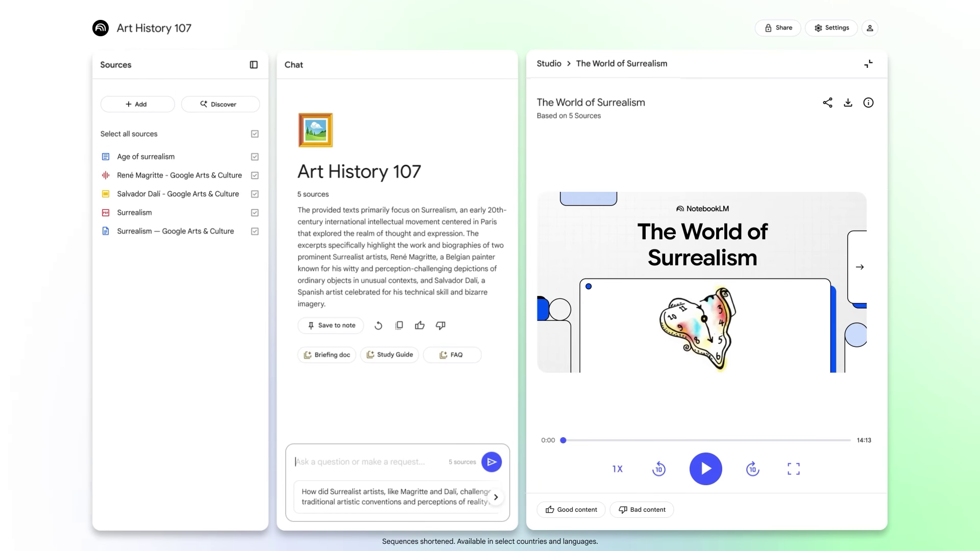The width and height of the screenshot is (980, 551).
Task: Uncheck the Salvador Dalí source checkbox
Action: pos(255,194)
